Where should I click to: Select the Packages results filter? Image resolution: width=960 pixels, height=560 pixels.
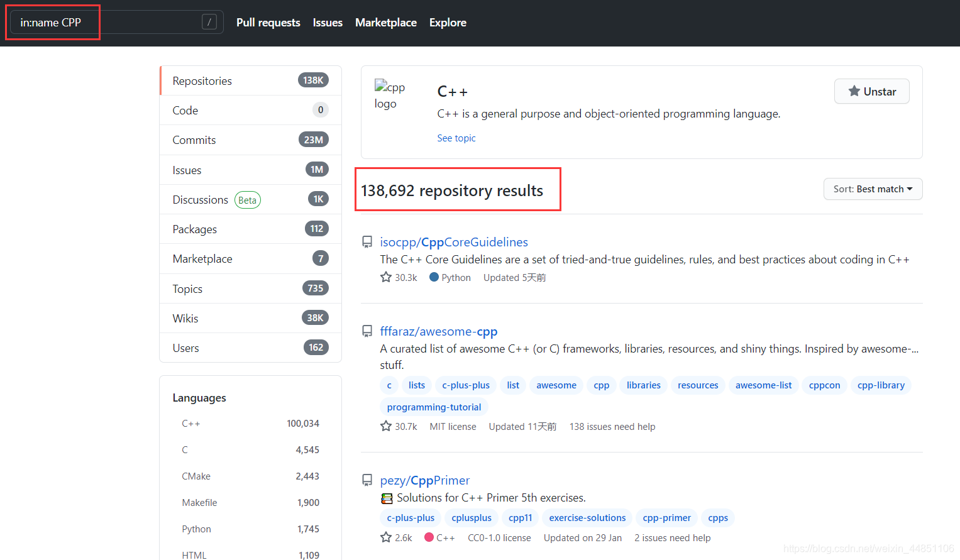coord(251,229)
